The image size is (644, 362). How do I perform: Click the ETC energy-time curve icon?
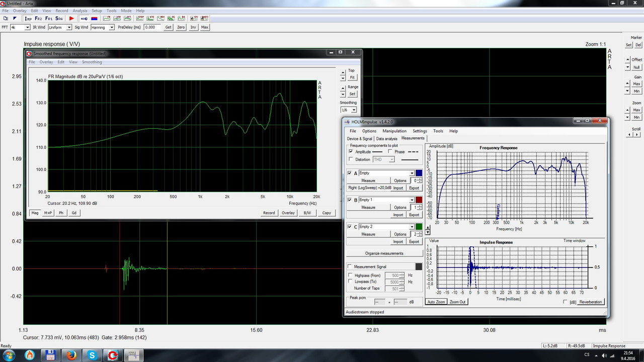click(x=150, y=19)
